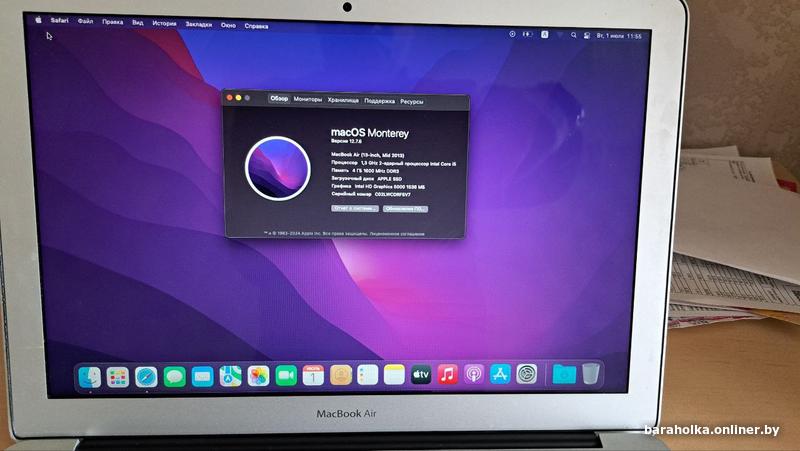
Task: Switch to the Мониторы tab
Action: coord(308,99)
